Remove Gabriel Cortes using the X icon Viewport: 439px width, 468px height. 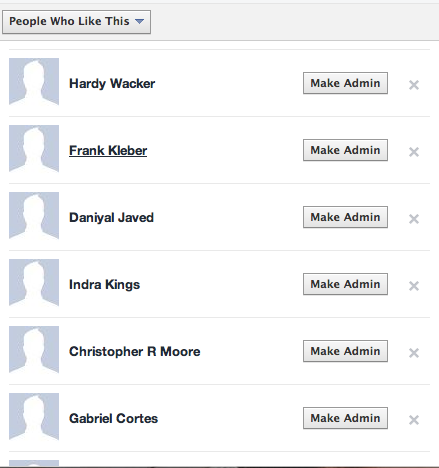click(x=414, y=420)
